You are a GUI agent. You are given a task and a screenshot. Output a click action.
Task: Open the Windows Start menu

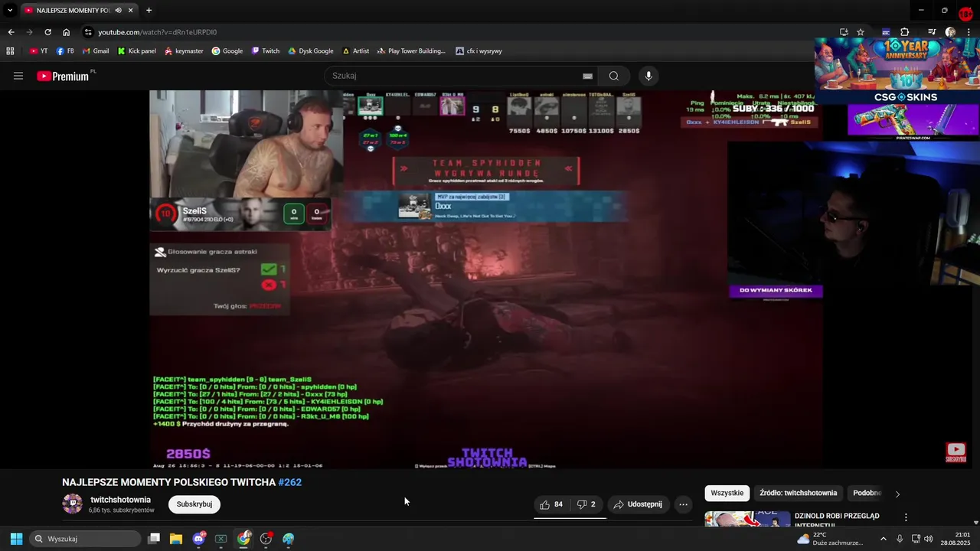pyautogui.click(x=16, y=539)
